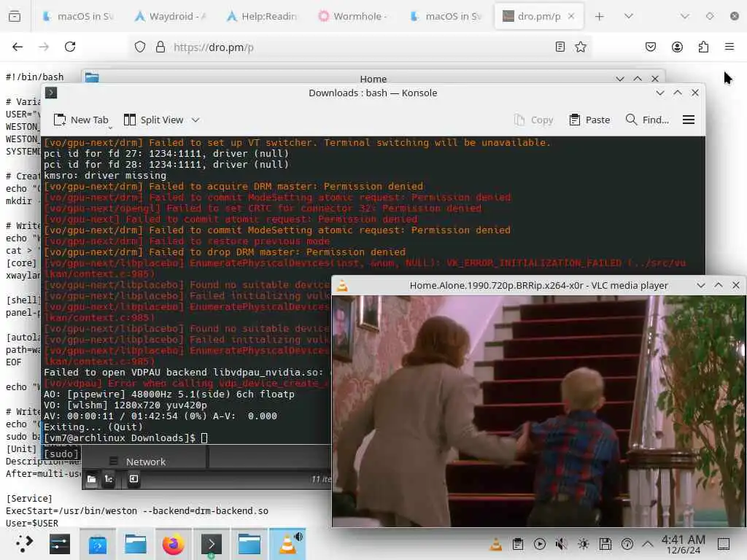747x560 pixels.
Task: Click the 'AO: [pipewire] 48000Hz' line
Action: pos(169,394)
